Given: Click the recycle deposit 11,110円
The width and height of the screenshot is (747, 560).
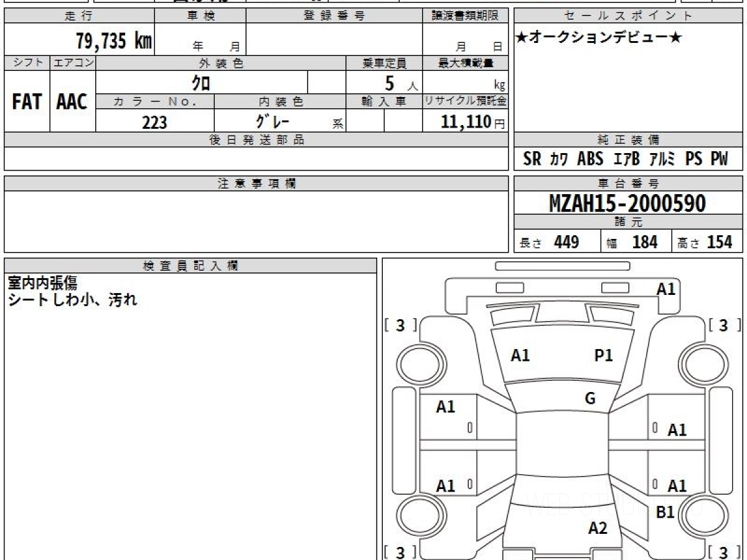Looking at the screenshot, I should [473, 123].
